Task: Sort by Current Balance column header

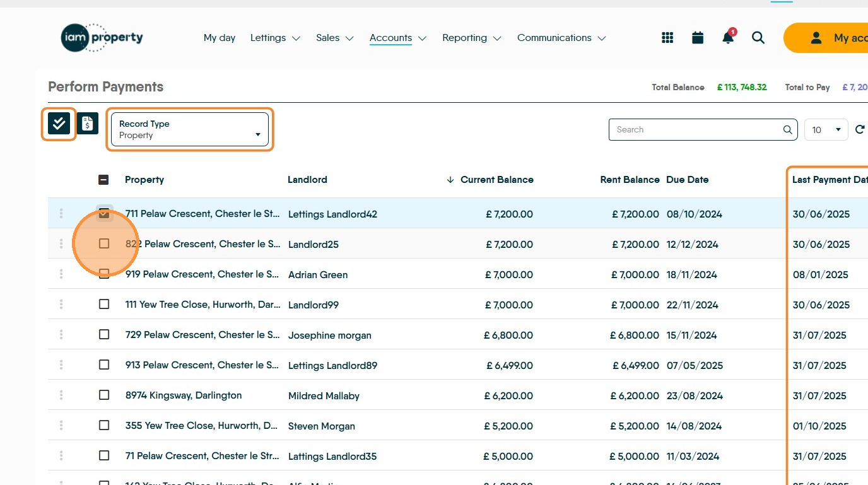Action: (x=496, y=180)
